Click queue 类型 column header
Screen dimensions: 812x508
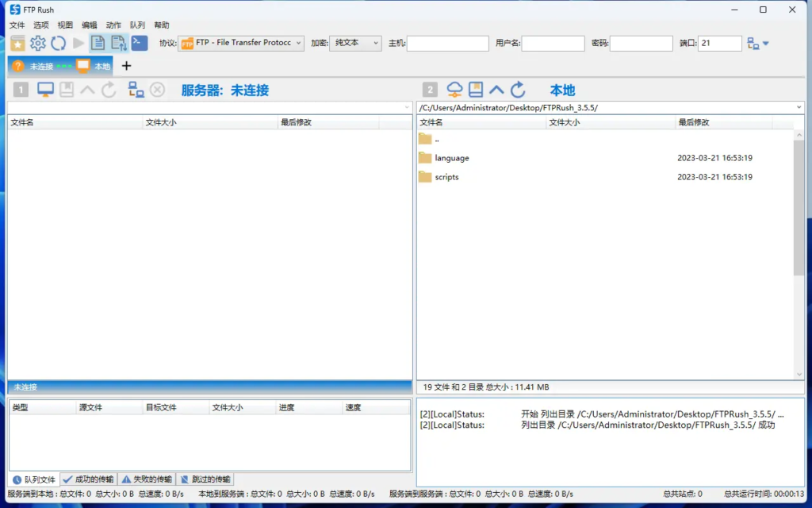(x=43, y=407)
